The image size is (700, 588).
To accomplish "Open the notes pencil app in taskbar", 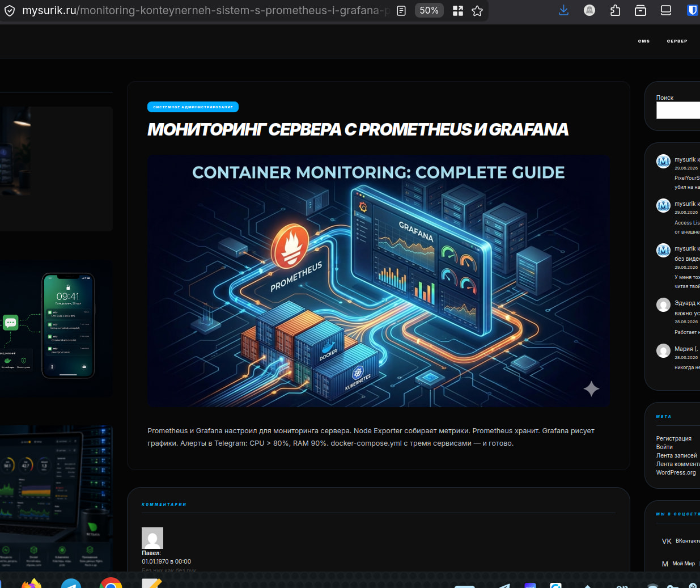I will [151, 583].
